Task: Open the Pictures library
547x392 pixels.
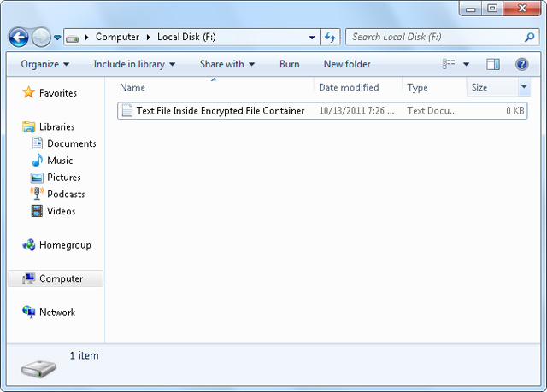Action: point(64,178)
